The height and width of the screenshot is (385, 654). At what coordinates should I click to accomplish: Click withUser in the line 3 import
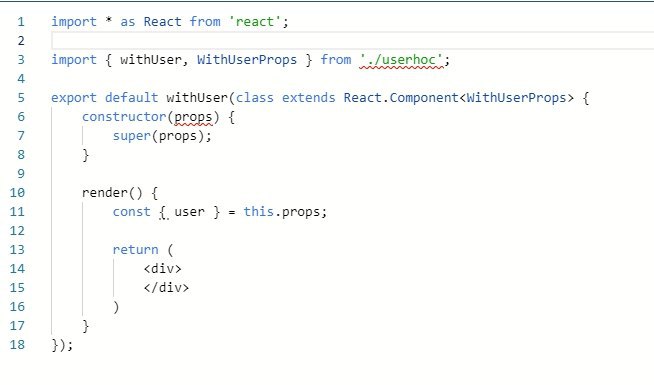(151, 60)
